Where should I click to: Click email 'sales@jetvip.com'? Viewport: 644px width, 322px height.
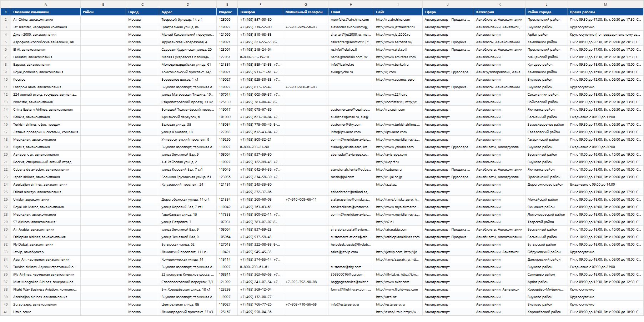click(x=351, y=252)
